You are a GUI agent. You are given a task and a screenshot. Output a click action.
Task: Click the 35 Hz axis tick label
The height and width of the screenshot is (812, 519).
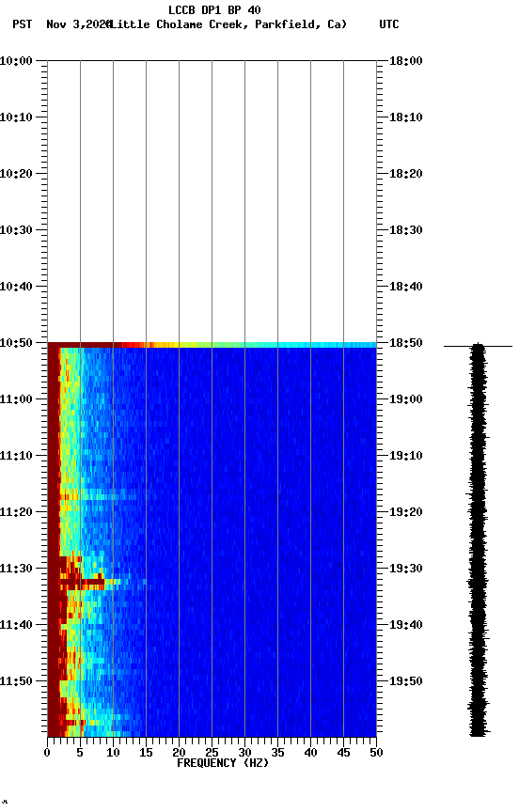point(277,753)
